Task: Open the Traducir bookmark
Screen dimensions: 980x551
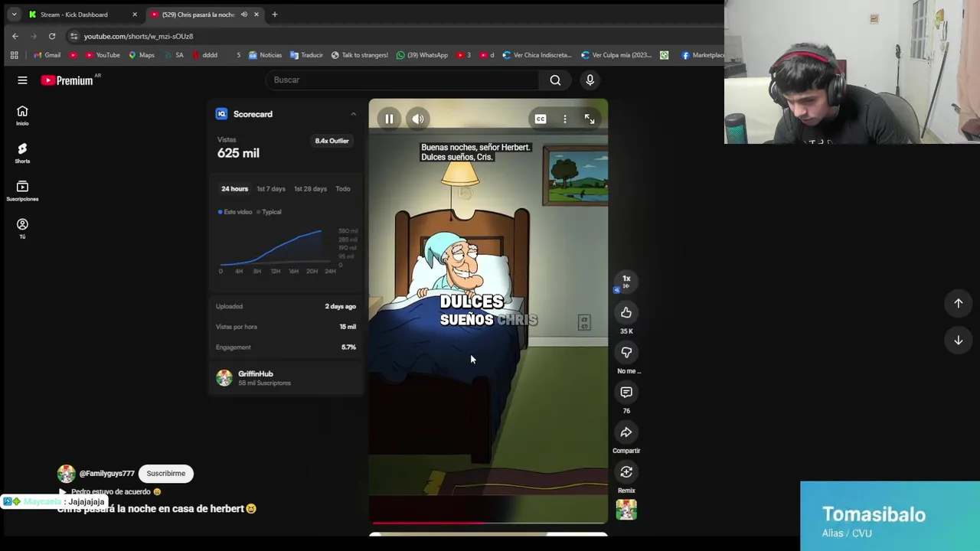Action: pyautogui.click(x=306, y=55)
